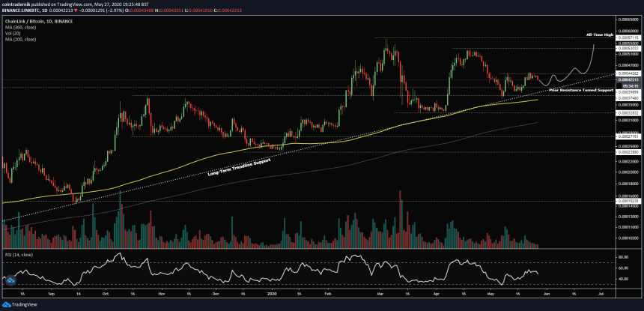The height and width of the screenshot is (311, 644).
Task: Click the current price tag 0.00042213
Action: pos(628,79)
